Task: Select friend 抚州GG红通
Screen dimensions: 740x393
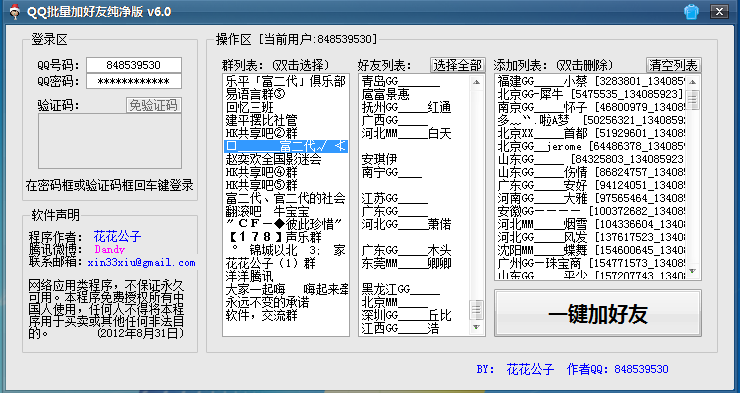Action: [x=414, y=107]
